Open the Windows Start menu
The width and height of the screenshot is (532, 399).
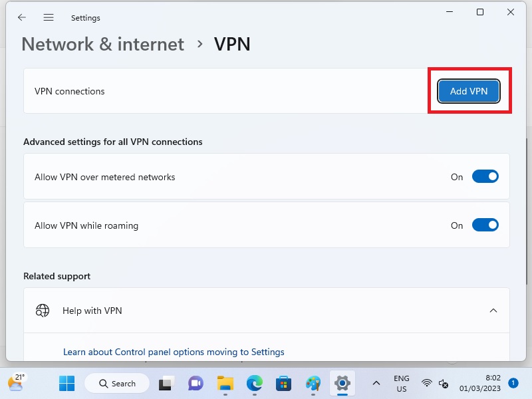(66, 384)
